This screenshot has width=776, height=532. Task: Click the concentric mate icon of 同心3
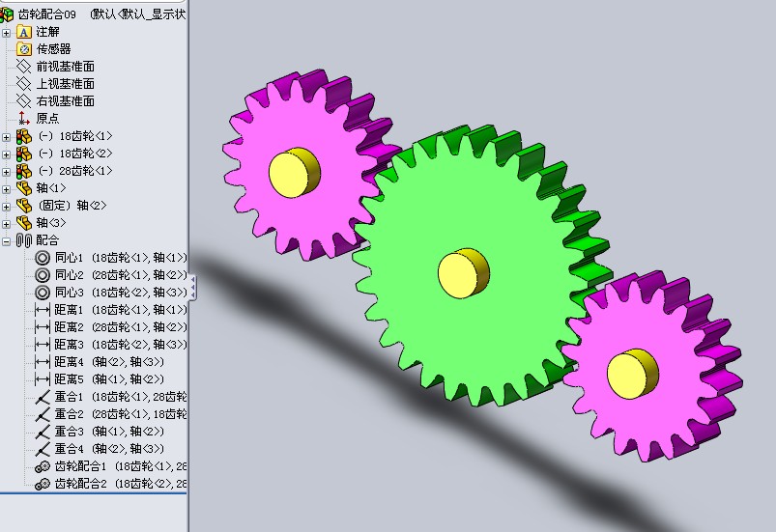point(43,293)
